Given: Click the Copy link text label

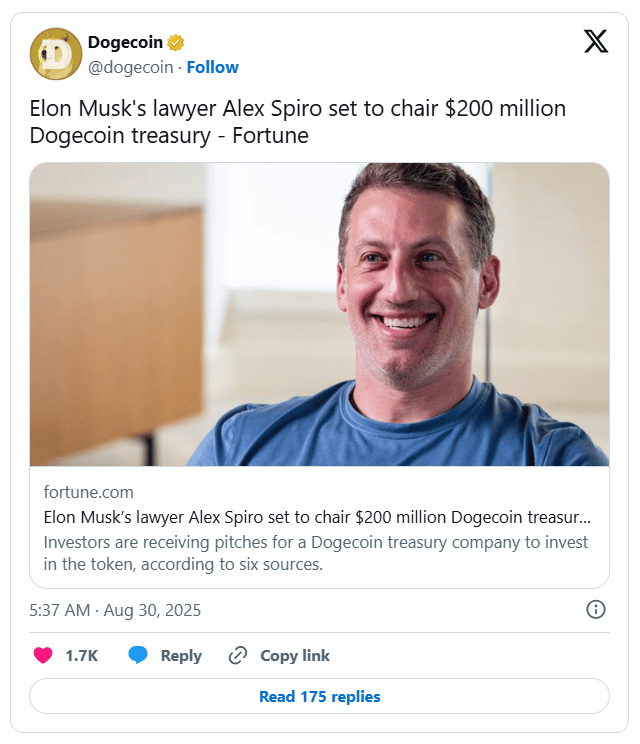Looking at the screenshot, I should pos(295,656).
